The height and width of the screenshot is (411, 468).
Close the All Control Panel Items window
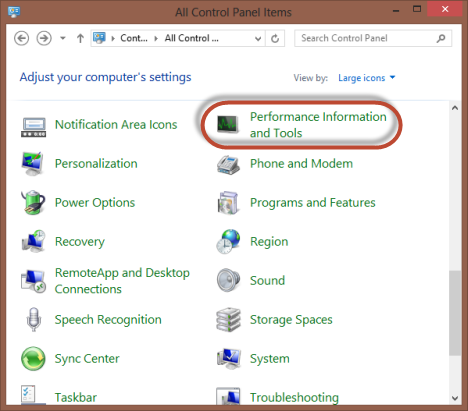445,9
